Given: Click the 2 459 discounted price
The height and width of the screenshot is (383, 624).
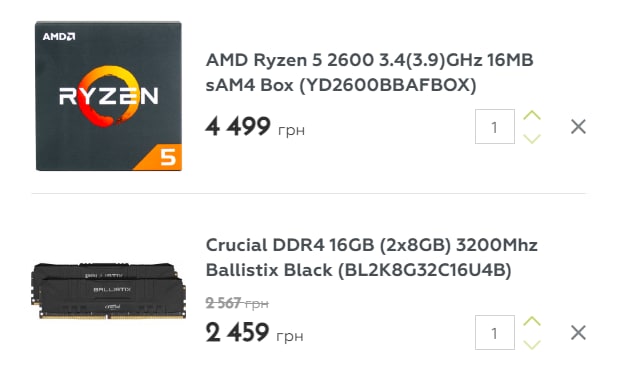Looking at the screenshot, I should coord(238,332).
